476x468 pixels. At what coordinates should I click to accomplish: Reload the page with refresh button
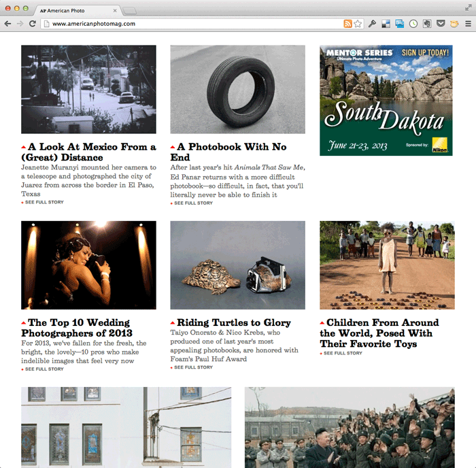32,24
